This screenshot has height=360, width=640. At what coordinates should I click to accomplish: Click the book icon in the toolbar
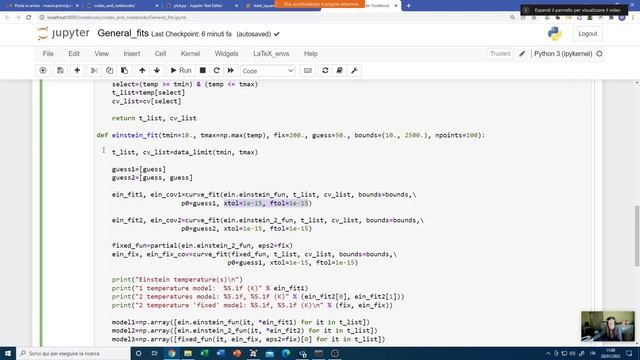tap(339, 71)
